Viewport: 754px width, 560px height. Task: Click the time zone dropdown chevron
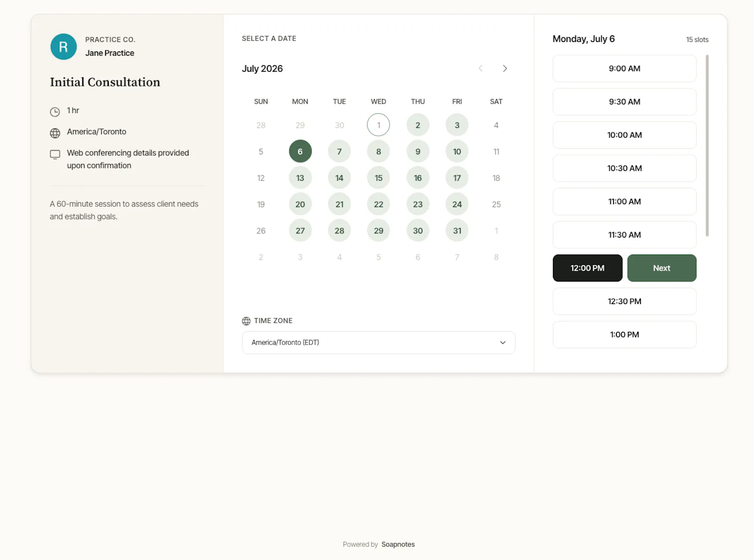click(503, 343)
